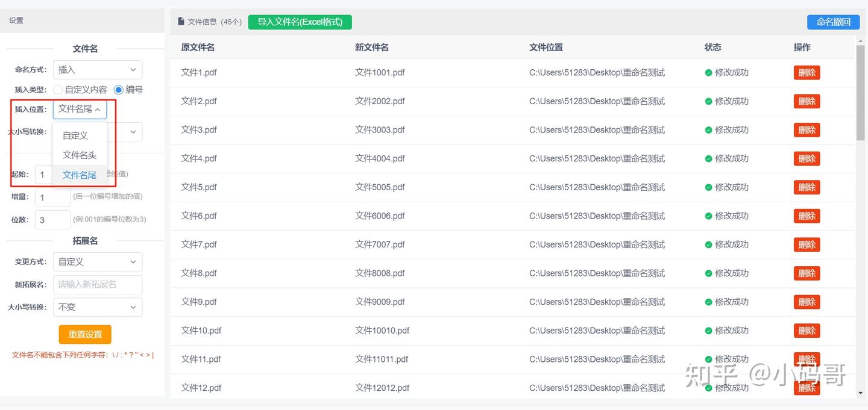Screen dimensions: 868x410
Task: Delete the 文件3.pdf row
Action: 807,130
